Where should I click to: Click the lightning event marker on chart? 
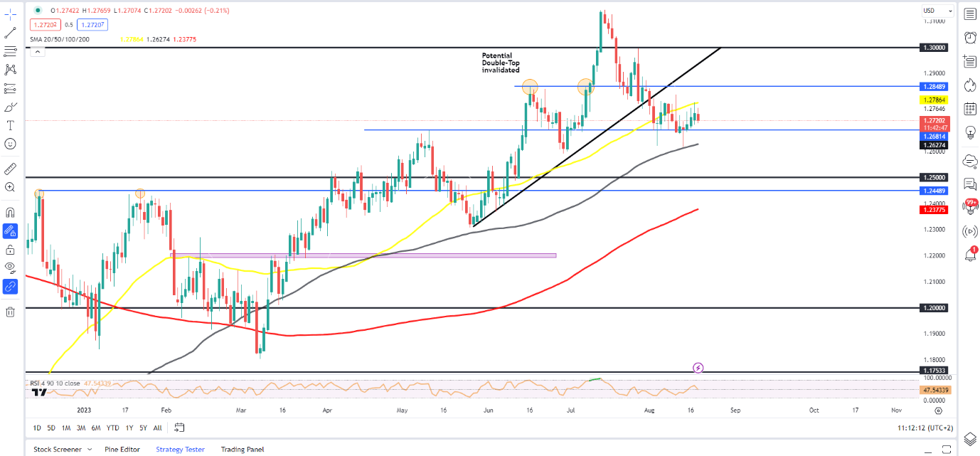(698, 368)
